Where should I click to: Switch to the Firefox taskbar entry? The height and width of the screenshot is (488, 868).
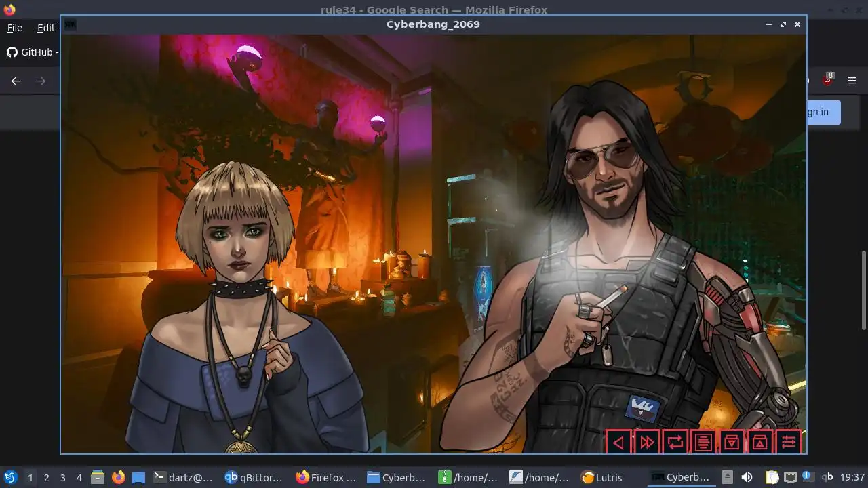point(325,477)
